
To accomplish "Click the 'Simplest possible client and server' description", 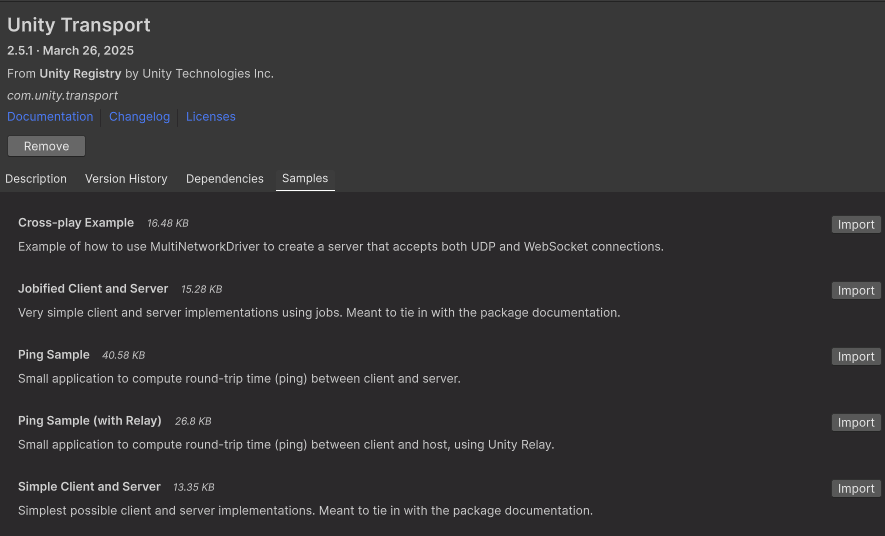I will (x=305, y=511).
